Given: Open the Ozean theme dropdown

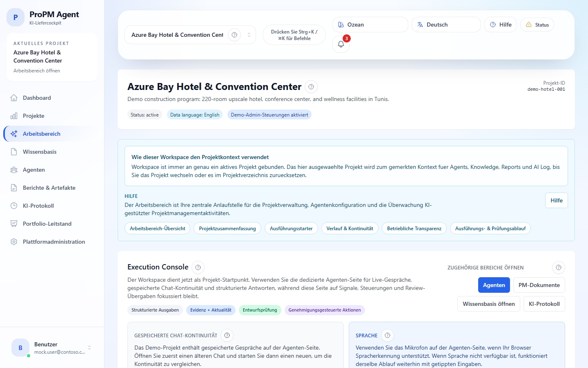Looking at the screenshot, I should (370, 25).
